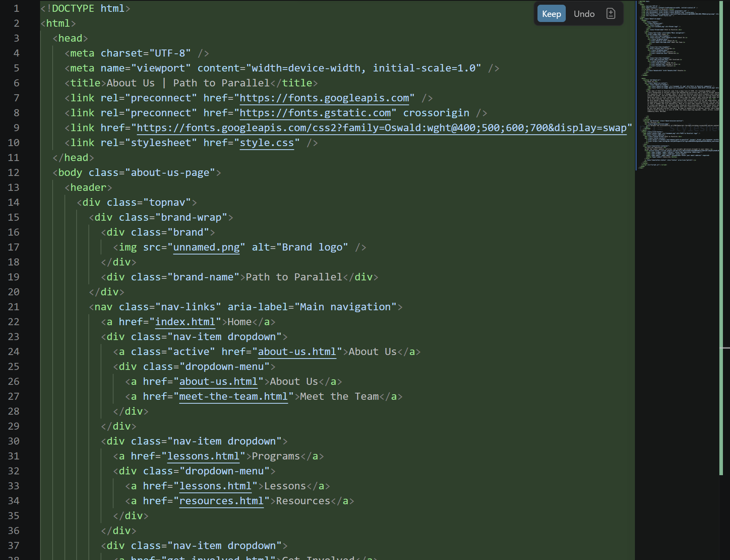Screen dimensions: 730x560
Task: Click line number 30 in the gutter
Action: pos(14,441)
